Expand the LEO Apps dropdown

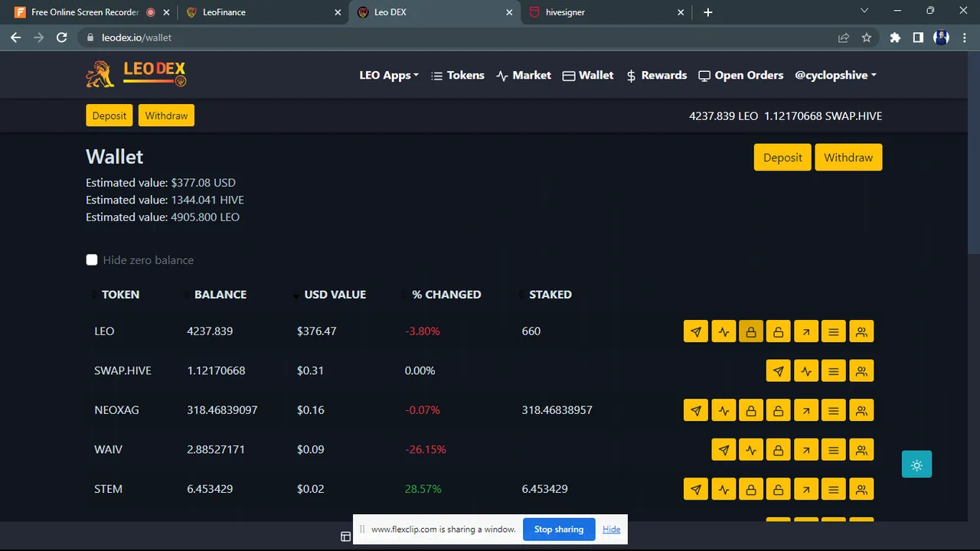(x=389, y=75)
